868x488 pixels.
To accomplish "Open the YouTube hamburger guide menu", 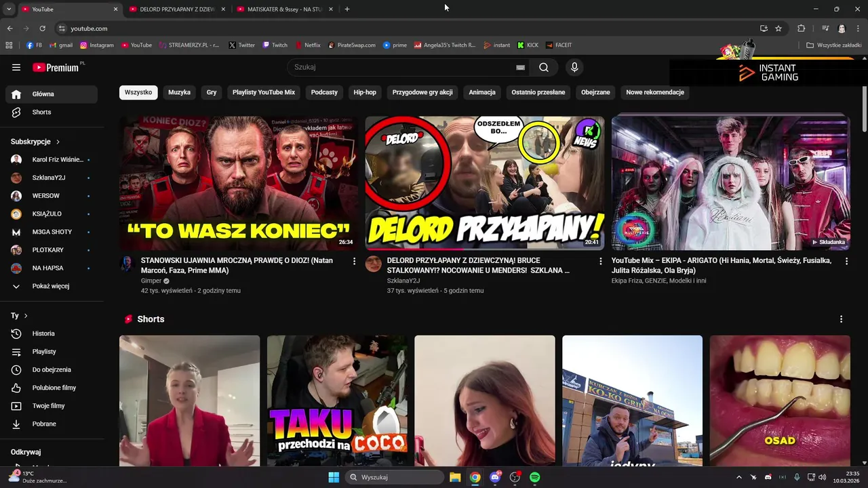I will pos(16,67).
